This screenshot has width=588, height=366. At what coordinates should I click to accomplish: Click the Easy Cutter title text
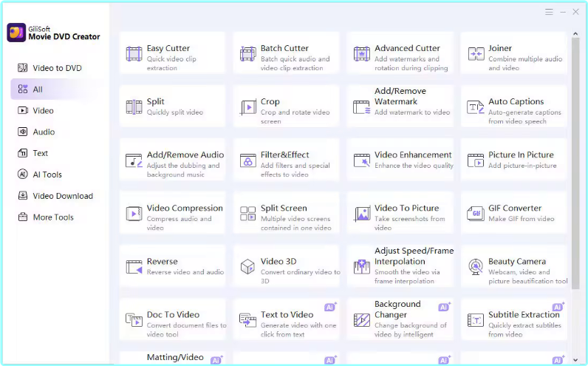click(168, 48)
